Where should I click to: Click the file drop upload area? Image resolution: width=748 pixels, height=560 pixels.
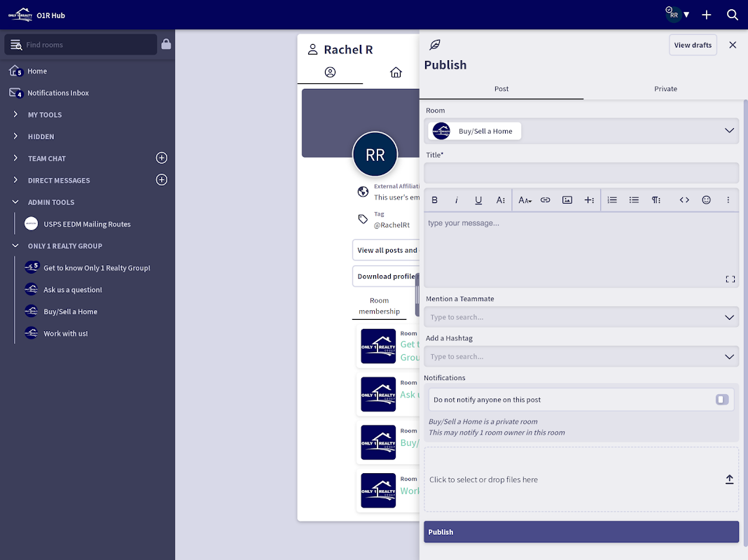581,479
